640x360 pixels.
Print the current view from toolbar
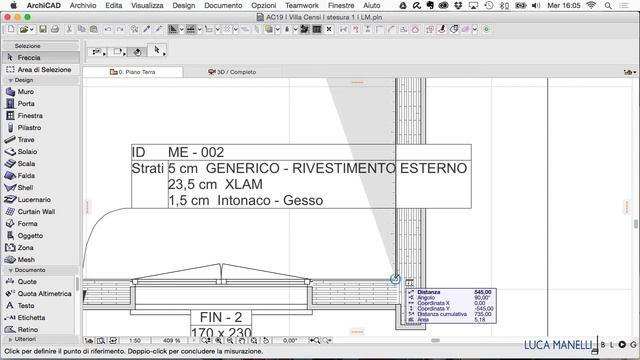[x=55, y=29]
